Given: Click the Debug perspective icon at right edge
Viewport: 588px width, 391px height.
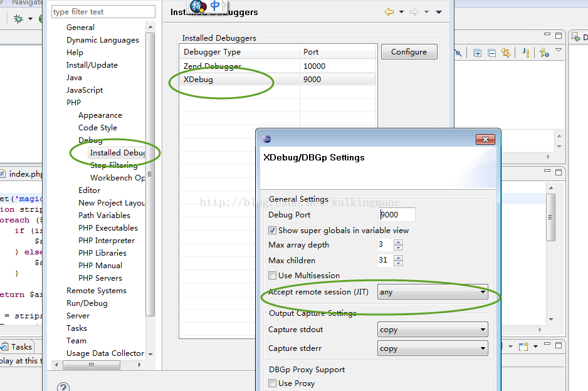Looking at the screenshot, I should point(575,37).
